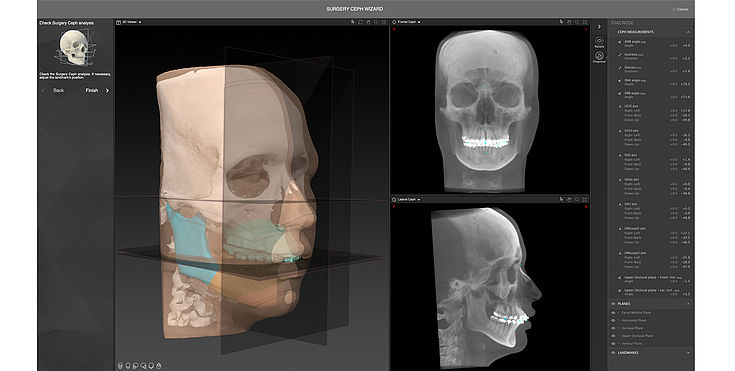Select the Vertical Plane row label

pyautogui.click(x=631, y=344)
